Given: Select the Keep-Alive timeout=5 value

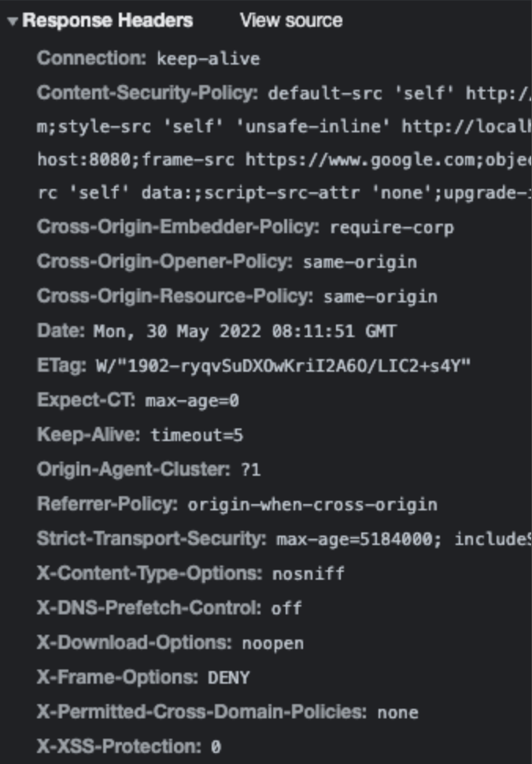Looking at the screenshot, I should click(198, 435).
